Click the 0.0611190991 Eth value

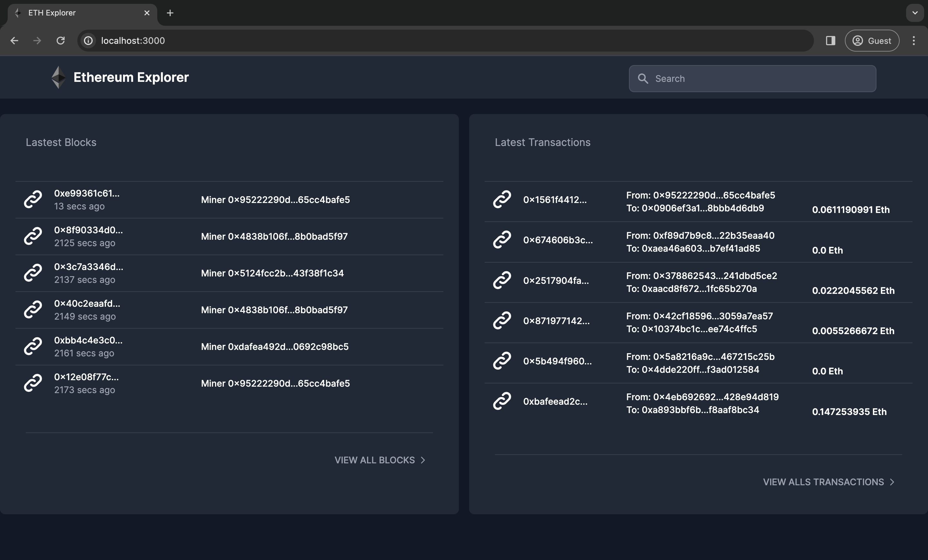coord(851,210)
